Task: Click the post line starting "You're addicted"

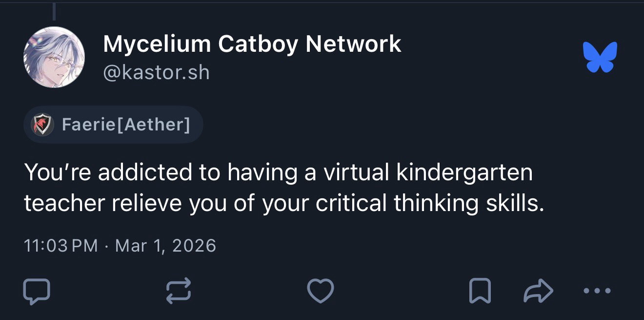Action: click(x=278, y=172)
